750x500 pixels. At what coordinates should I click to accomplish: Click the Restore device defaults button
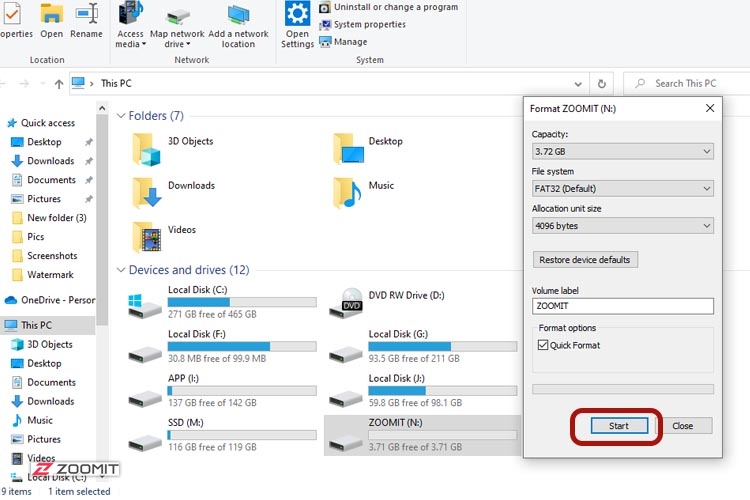(585, 260)
